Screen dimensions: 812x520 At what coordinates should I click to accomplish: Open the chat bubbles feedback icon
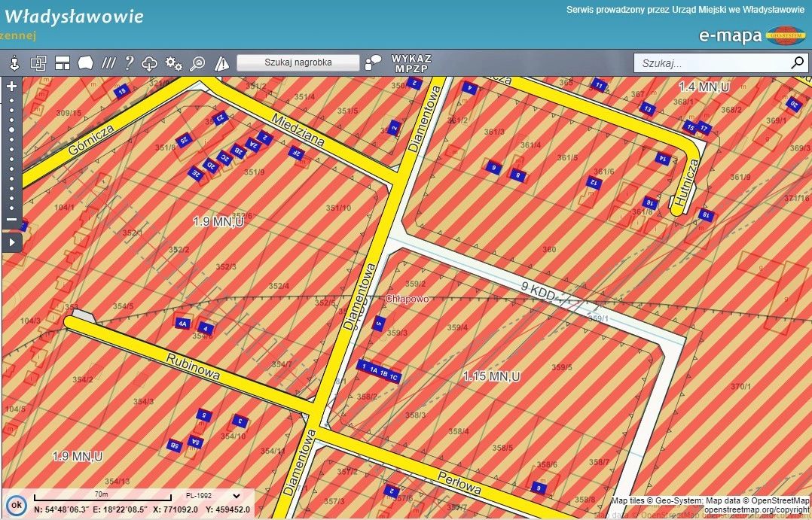(x=372, y=63)
